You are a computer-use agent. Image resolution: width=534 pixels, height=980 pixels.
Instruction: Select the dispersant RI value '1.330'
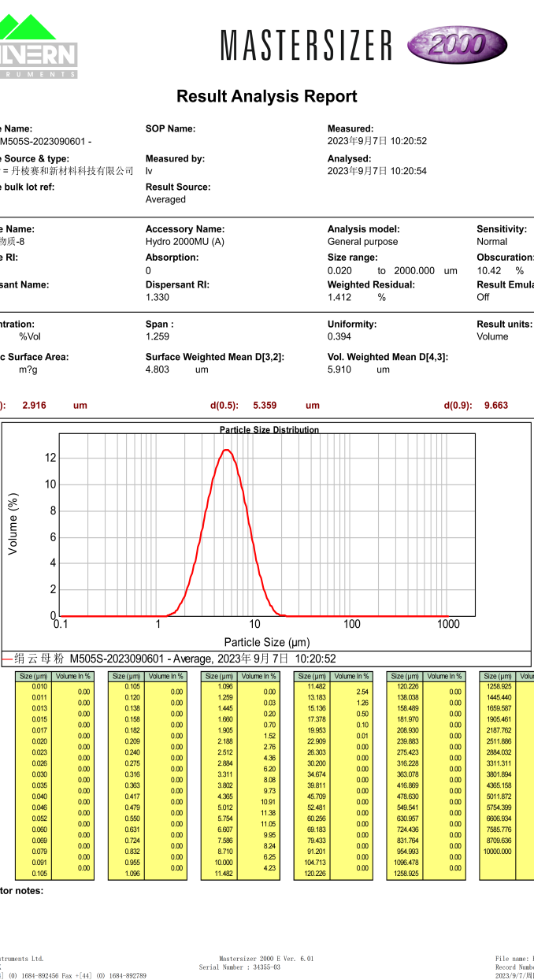(158, 298)
